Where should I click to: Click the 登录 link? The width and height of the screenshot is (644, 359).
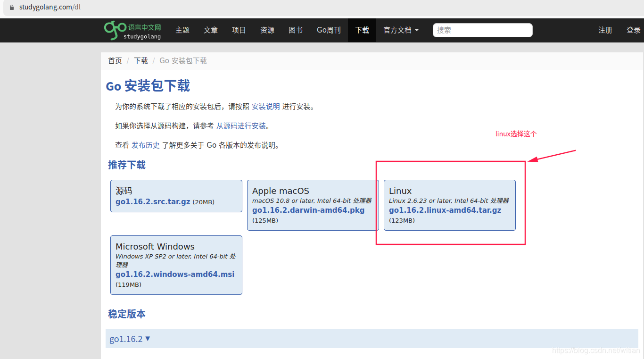point(634,30)
